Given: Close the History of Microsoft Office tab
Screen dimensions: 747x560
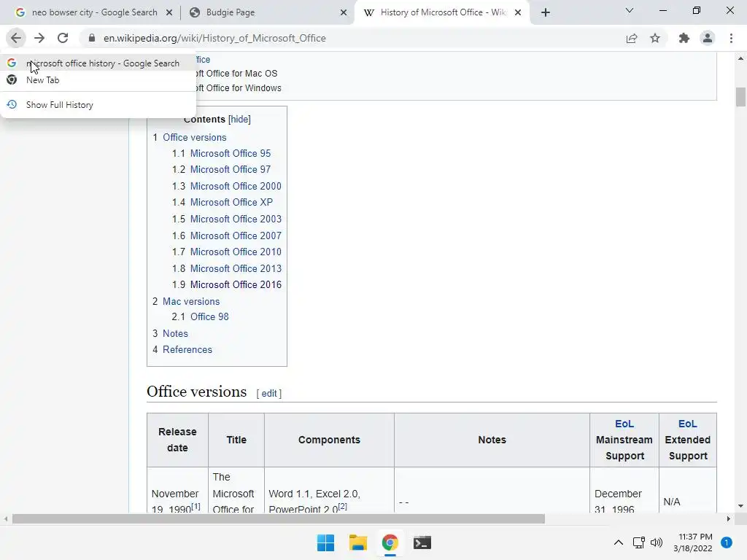Looking at the screenshot, I should click(x=518, y=12).
